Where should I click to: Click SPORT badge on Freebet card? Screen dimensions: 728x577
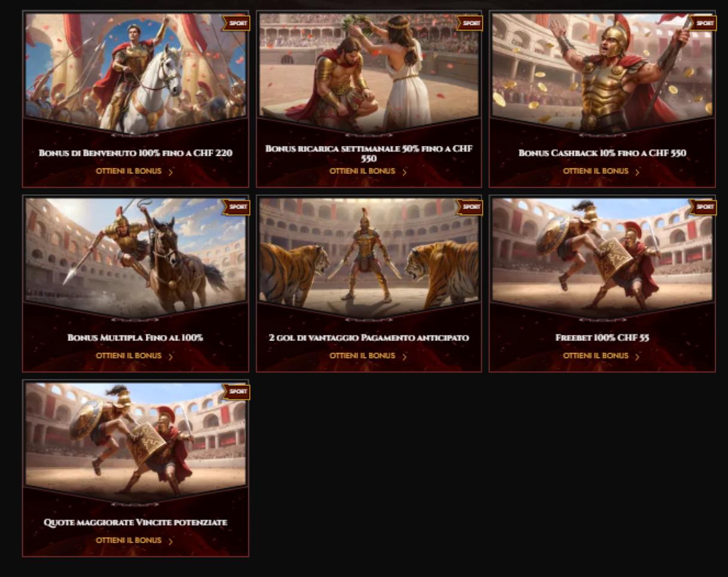tap(703, 207)
